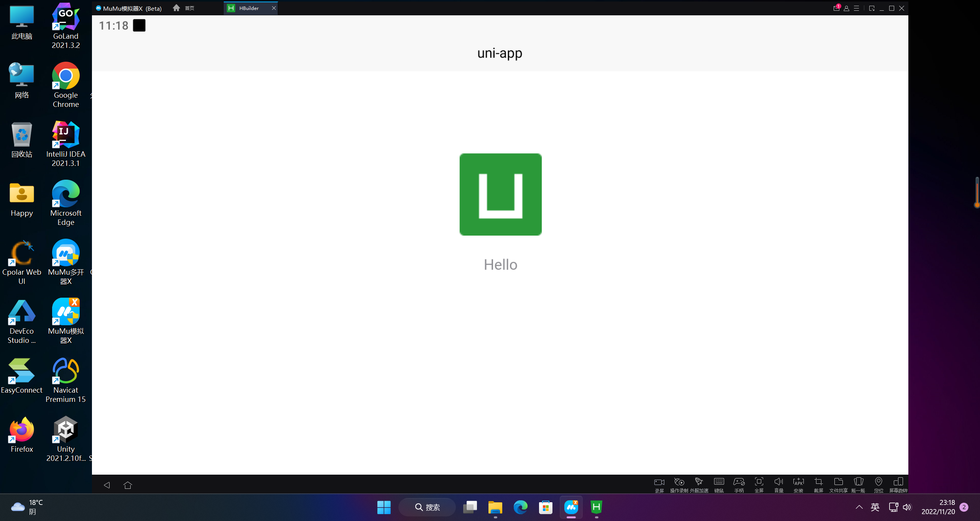Click the green uni-app logo image
Viewport: 980px width, 521px height.
tap(500, 194)
